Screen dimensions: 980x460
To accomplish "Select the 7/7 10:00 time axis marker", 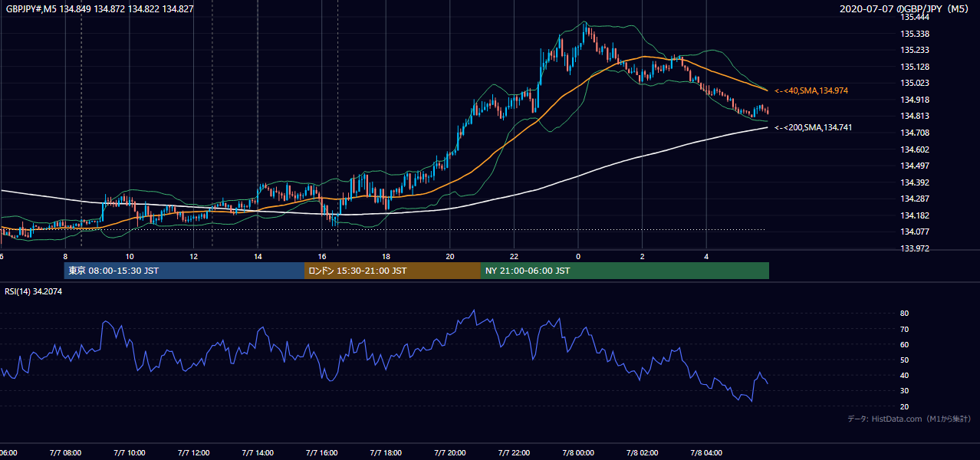I will pyautogui.click(x=129, y=453).
